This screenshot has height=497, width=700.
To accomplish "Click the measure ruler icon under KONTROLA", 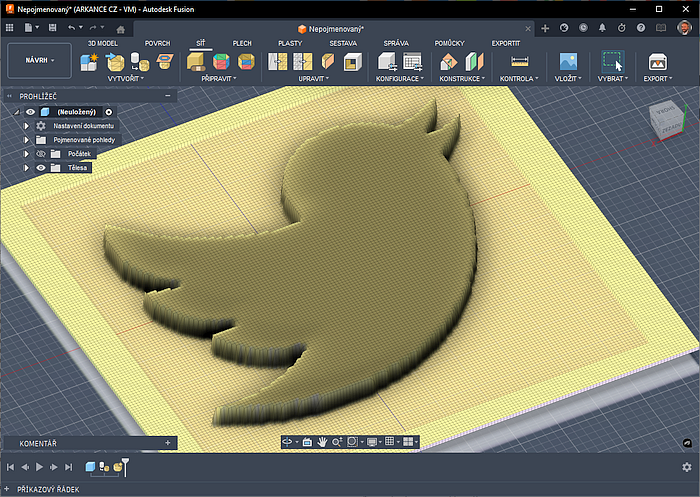I will 518,62.
